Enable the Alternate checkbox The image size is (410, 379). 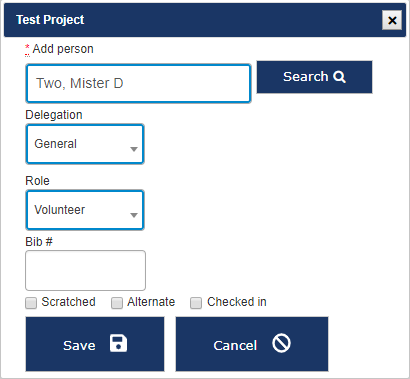click(x=117, y=303)
